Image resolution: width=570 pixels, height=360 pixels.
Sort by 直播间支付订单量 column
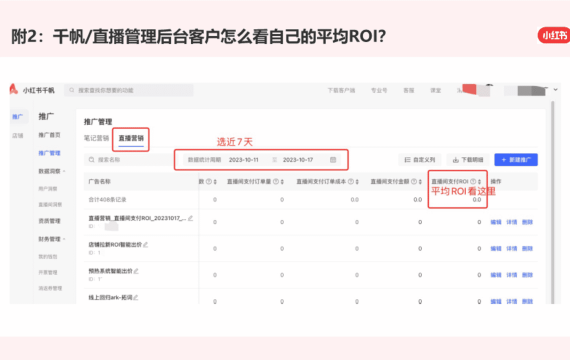[x=282, y=181]
